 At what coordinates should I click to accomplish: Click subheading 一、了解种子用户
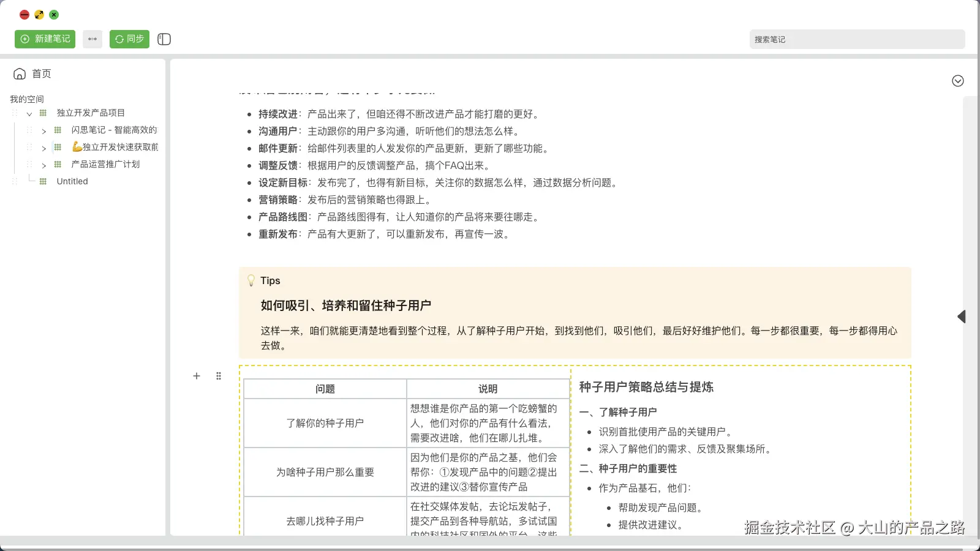coord(618,412)
